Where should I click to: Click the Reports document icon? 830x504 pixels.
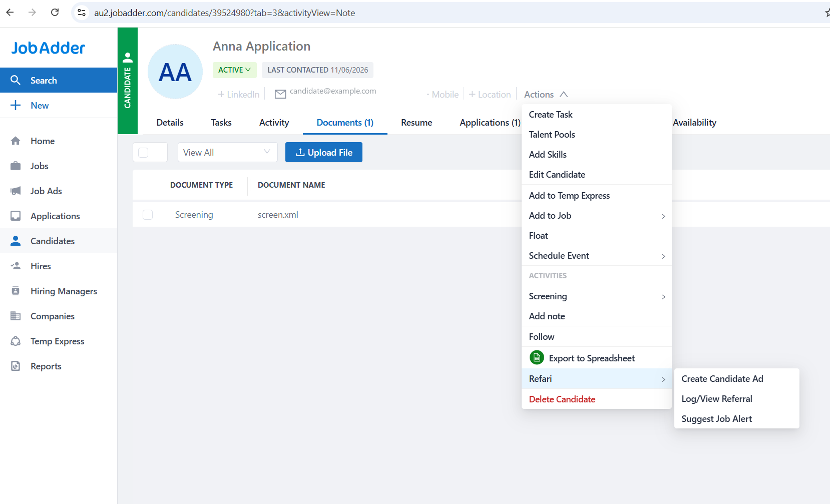pyautogui.click(x=16, y=366)
